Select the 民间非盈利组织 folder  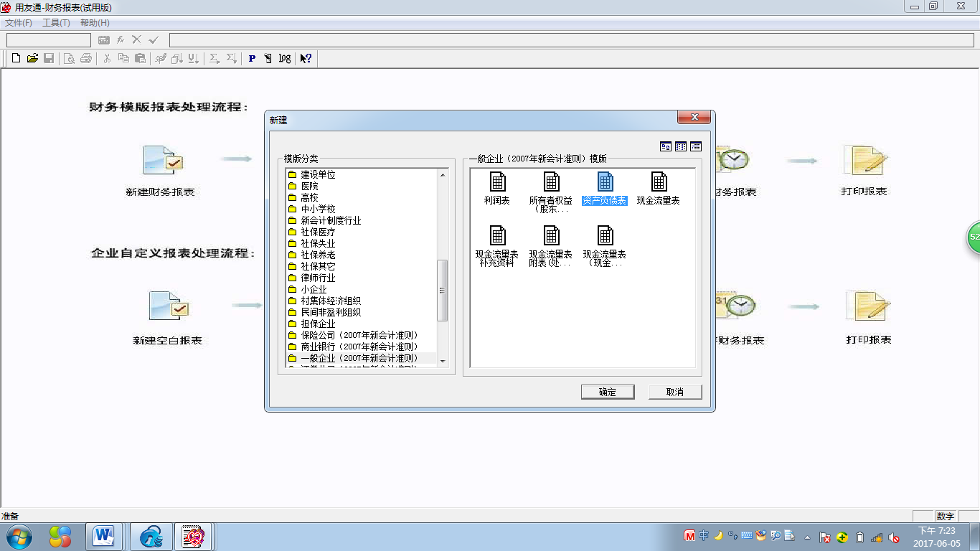click(325, 312)
